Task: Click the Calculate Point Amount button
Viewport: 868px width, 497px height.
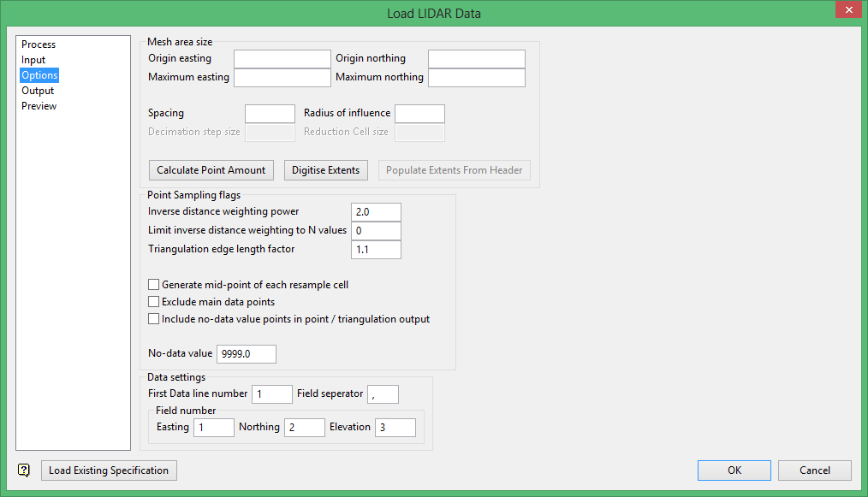Action: coord(211,170)
